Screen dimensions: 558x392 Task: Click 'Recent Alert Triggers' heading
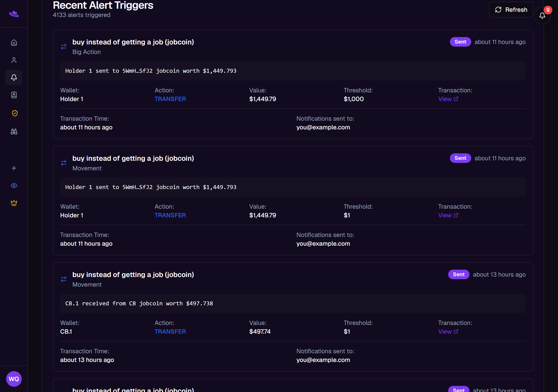pyautogui.click(x=103, y=5)
